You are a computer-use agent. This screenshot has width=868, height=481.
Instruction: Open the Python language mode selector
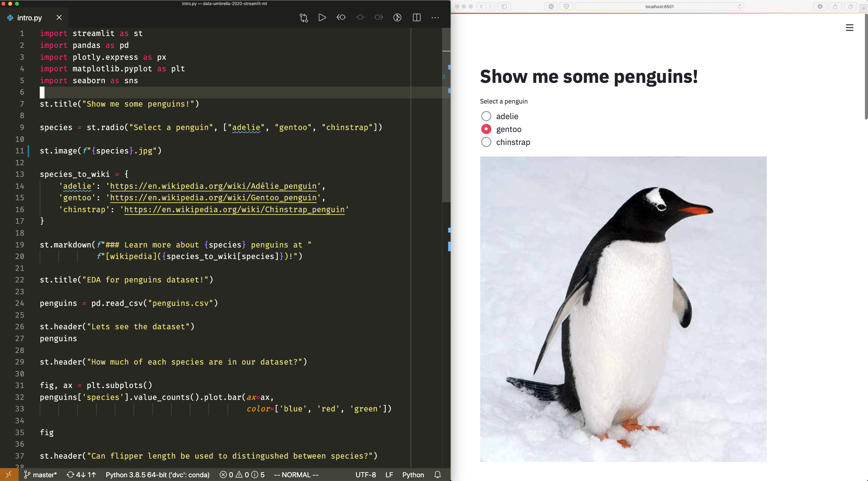pyautogui.click(x=413, y=475)
